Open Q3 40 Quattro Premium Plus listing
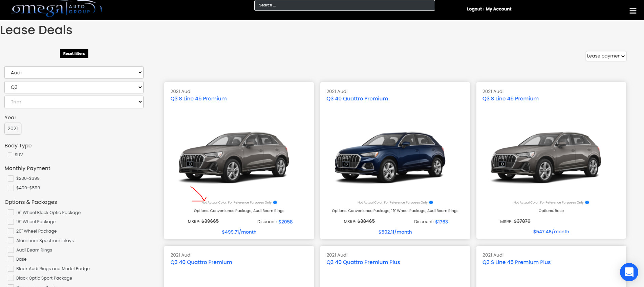The image size is (644, 287). click(363, 262)
